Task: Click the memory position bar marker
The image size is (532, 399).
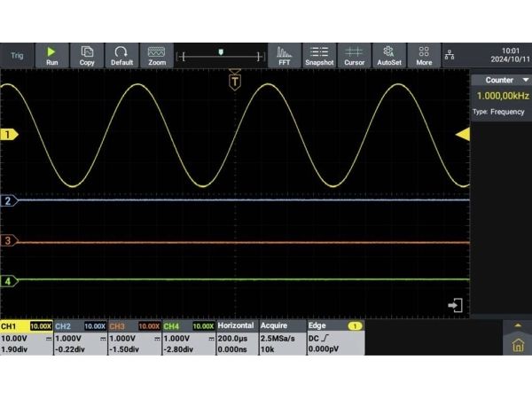Action: pyautogui.click(x=221, y=52)
